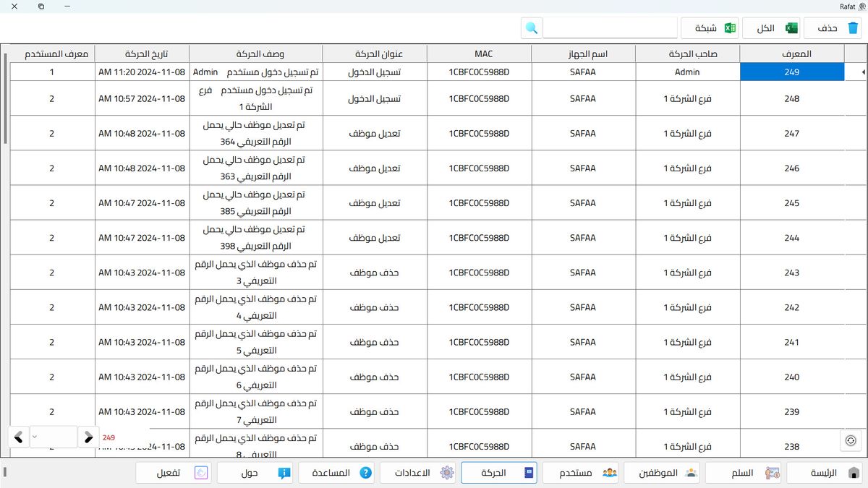Open the السلم section
This screenshot has width=868, height=488.
pyautogui.click(x=745, y=473)
